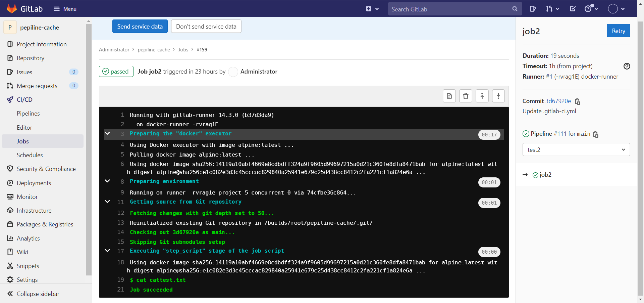The image size is (644, 303).
Task: Click the Deployments icon
Action: coord(10,183)
